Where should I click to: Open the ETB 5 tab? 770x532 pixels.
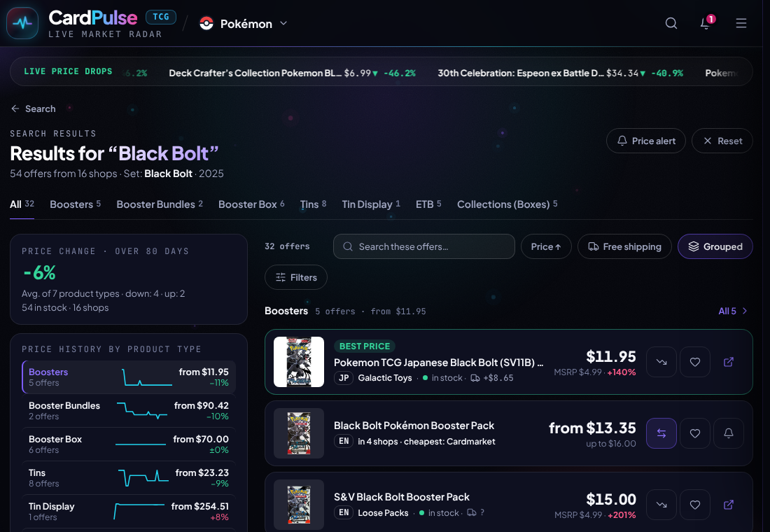[428, 204]
